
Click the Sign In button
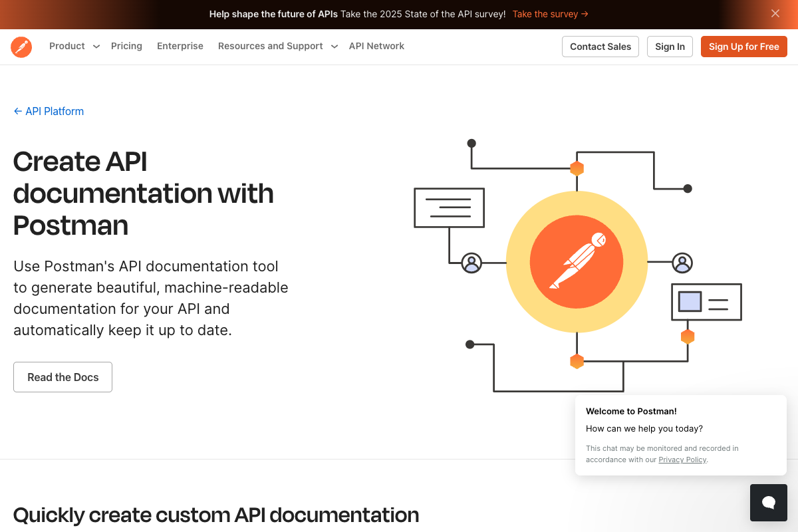click(670, 47)
